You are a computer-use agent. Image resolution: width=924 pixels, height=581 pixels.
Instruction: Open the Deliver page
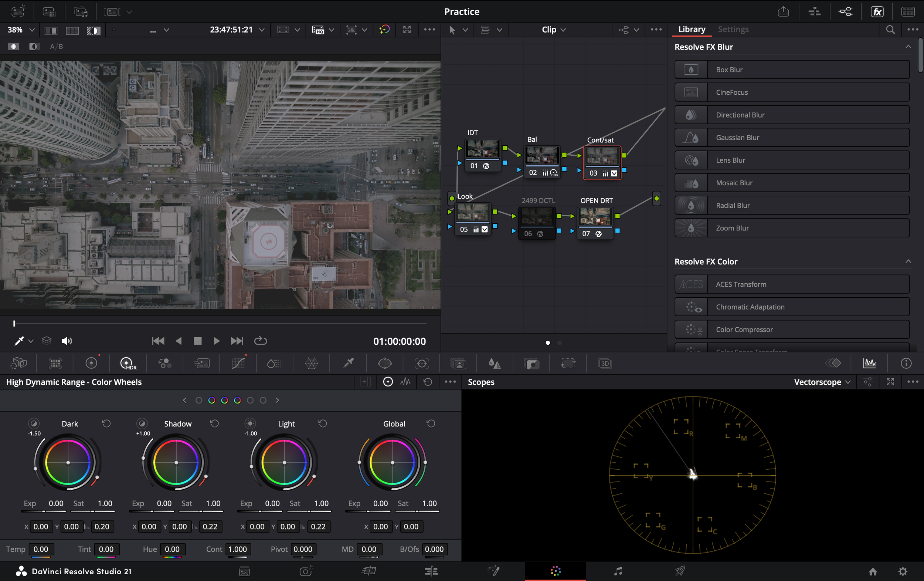[x=680, y=571]
